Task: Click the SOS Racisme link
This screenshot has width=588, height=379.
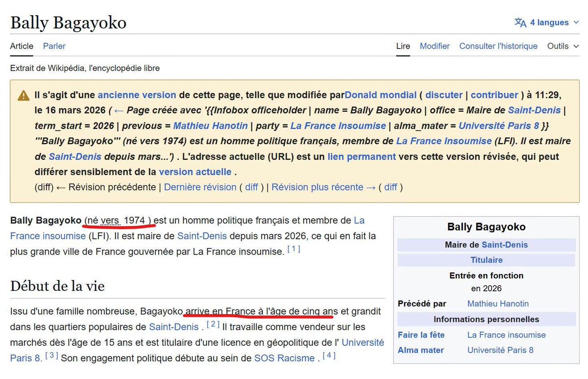Action: tap(284, 358)
